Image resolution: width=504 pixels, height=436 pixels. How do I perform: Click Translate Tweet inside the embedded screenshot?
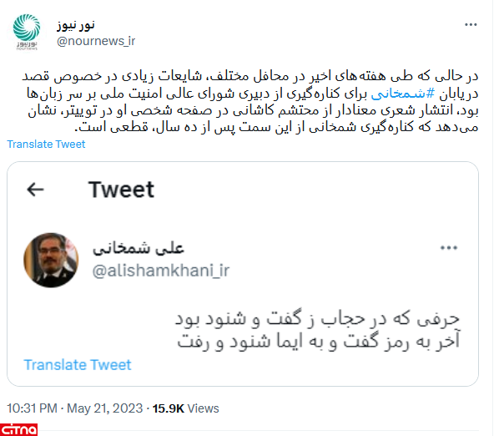click(x=78, y=364)
